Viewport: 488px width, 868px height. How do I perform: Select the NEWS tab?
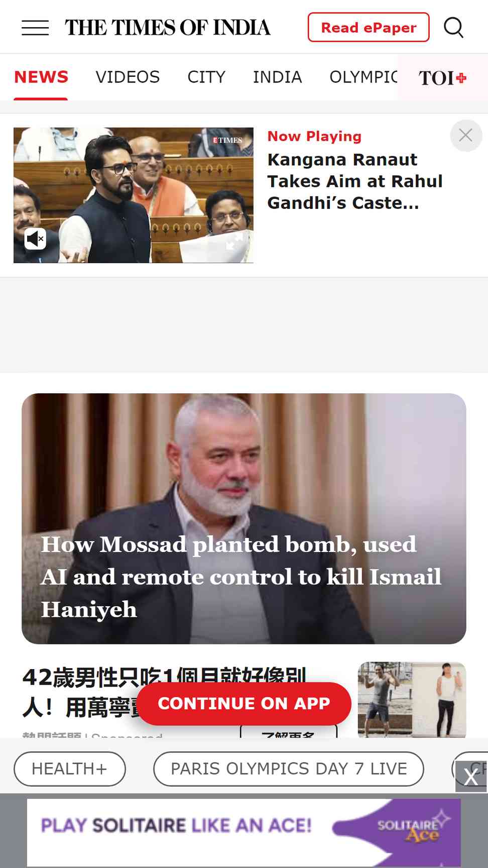(41, 77)
